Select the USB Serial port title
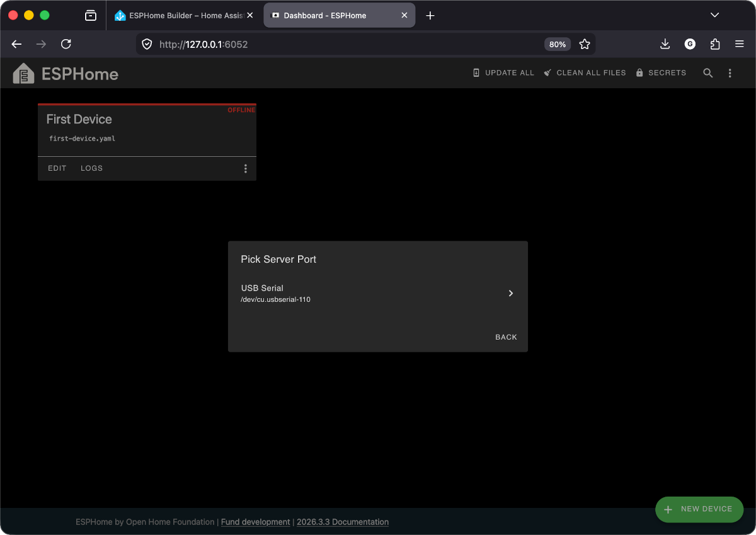 pos(262,288)
